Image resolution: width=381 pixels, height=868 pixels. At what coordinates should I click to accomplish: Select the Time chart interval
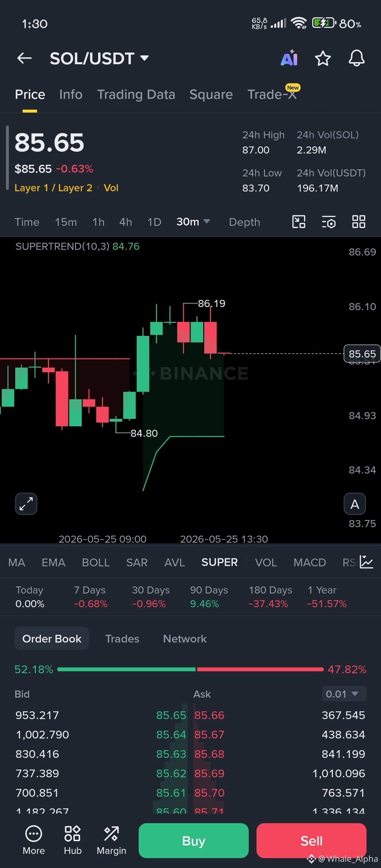coord(27,222)
